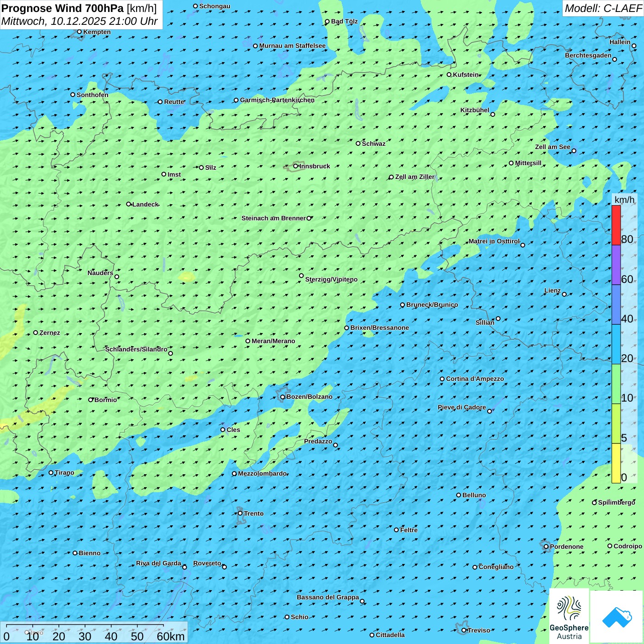Click the Zernez city marker

35,333
